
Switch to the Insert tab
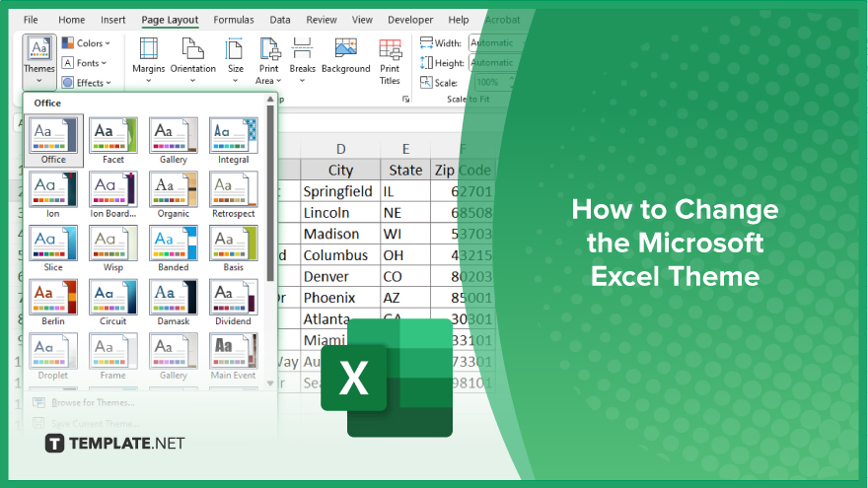tap(112, 20)
